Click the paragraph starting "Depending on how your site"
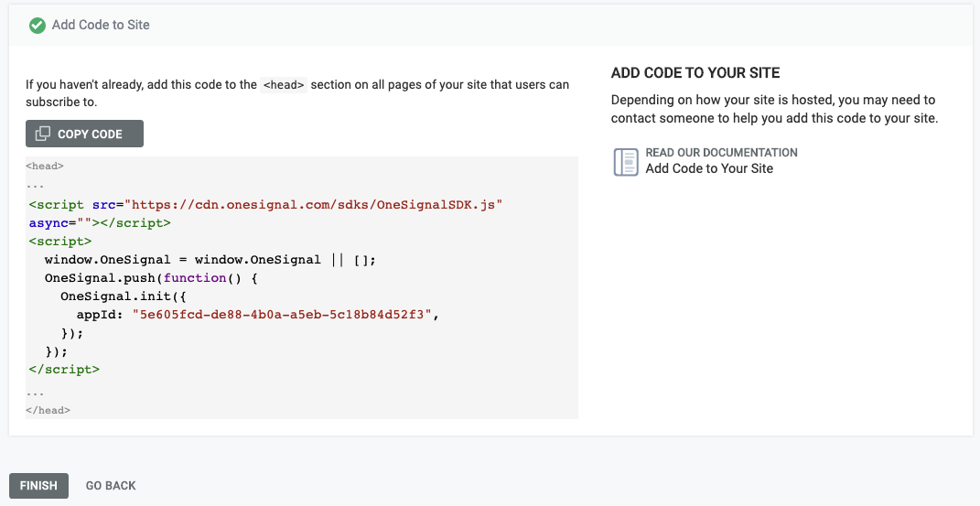 774,109
